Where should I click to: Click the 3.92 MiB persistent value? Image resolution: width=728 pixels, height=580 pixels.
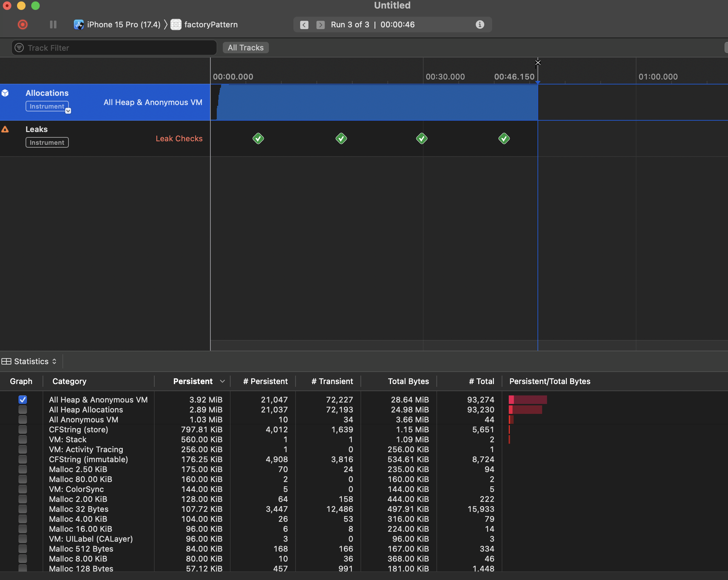(206, 400)
